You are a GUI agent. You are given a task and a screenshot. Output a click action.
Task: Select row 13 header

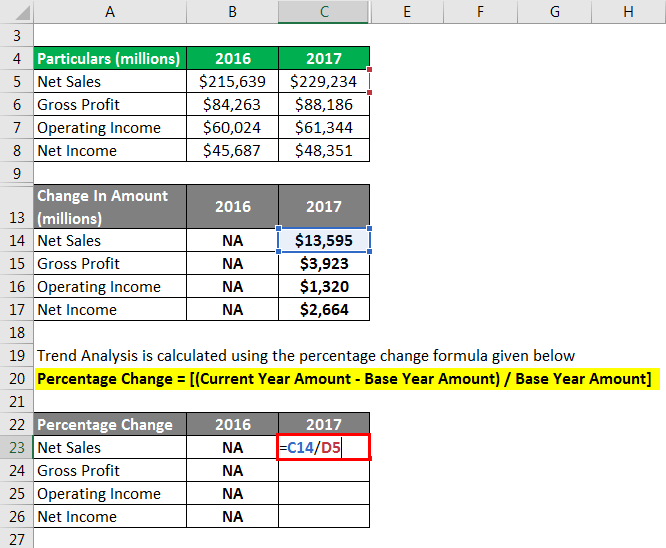click(x=17, y=206)
